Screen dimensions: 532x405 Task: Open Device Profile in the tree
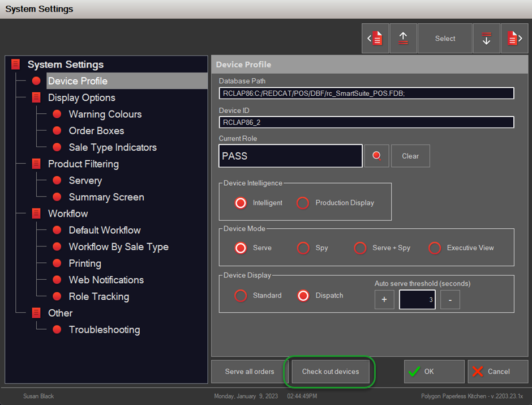click(x=127, y=81)
